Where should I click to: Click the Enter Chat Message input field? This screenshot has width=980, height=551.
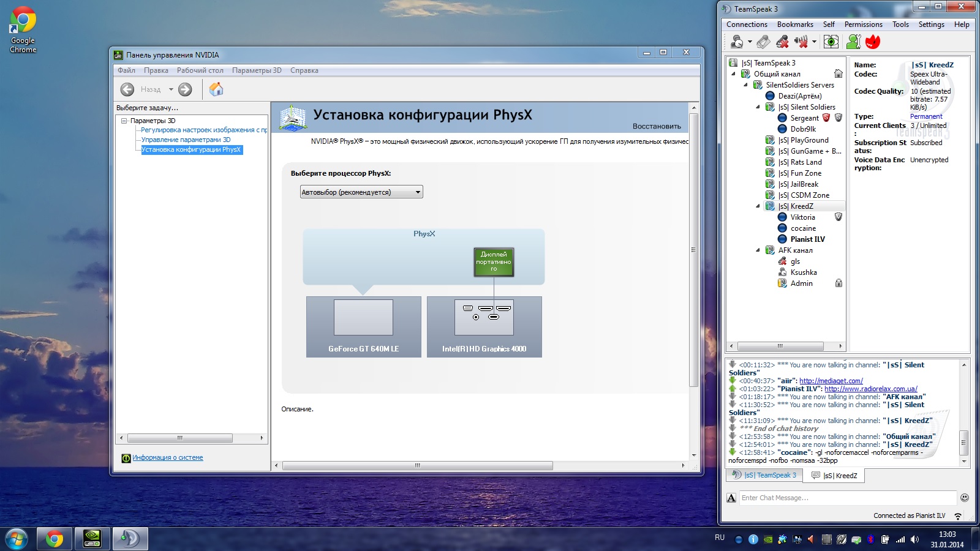848,498
